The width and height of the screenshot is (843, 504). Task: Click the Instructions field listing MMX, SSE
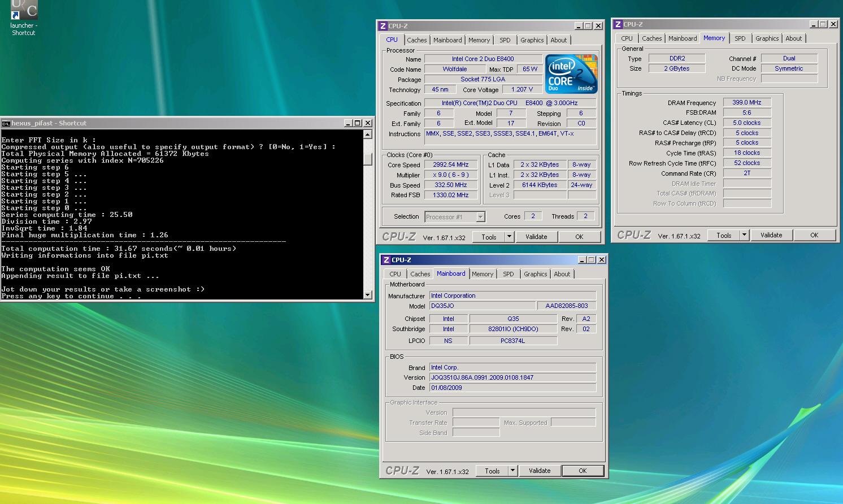[510, 137]
